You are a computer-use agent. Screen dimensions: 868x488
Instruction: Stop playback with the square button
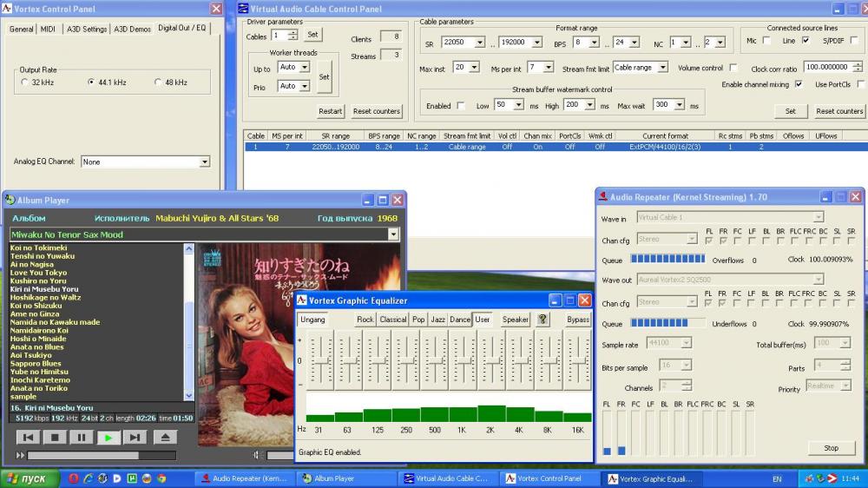click(55, 438)
